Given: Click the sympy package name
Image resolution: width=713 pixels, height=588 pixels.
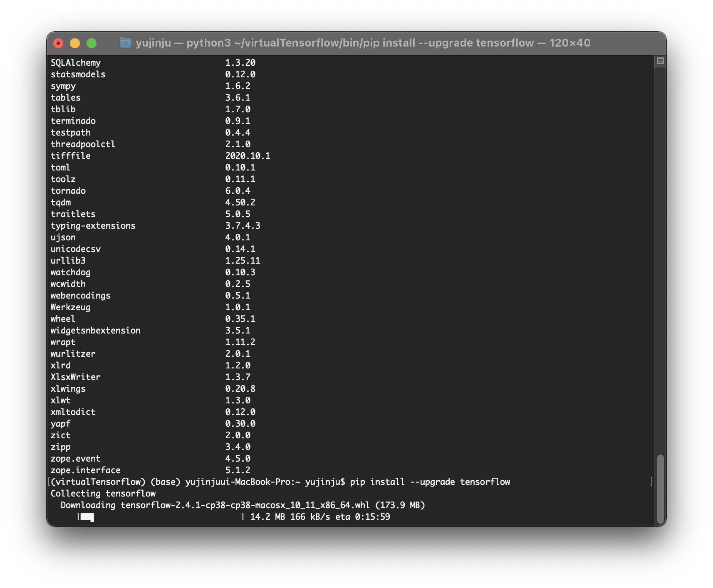Looking at the screenshot, I should point(63,86).
